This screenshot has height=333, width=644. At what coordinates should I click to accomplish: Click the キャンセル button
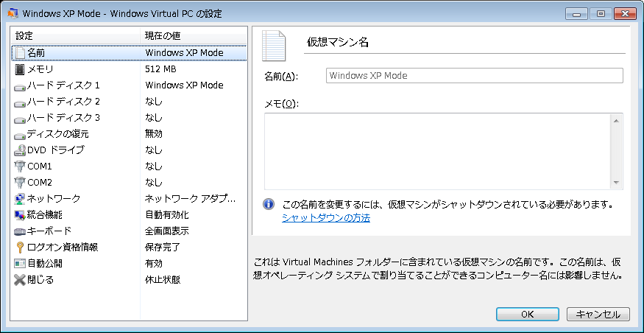pos(598,315)
